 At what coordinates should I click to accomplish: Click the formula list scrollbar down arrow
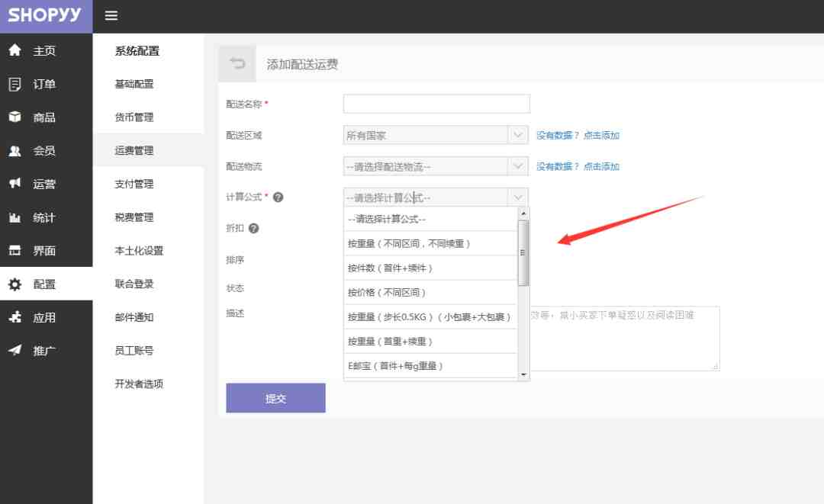coord(523,374)
